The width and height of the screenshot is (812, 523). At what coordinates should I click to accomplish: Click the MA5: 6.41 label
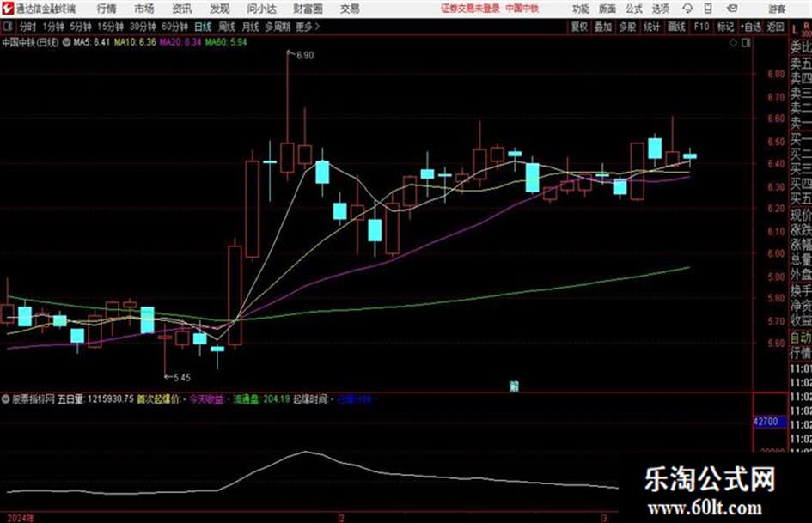point(92,42)
